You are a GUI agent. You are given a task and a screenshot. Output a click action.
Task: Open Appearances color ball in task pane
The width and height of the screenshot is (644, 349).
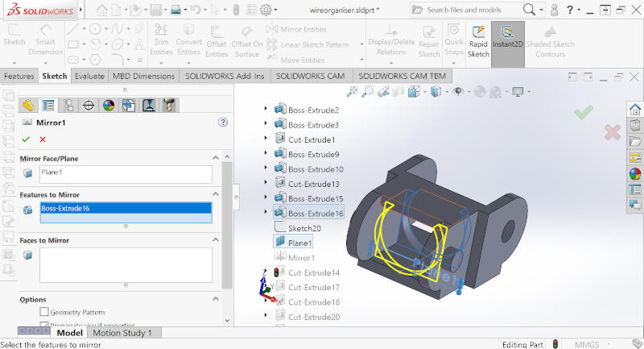(x=635, y=173)
